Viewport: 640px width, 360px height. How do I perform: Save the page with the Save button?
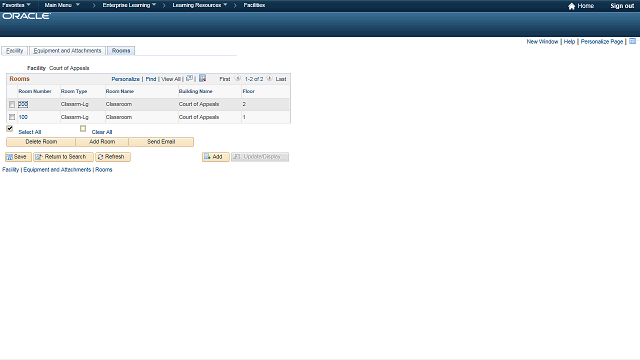coord(18,157)
